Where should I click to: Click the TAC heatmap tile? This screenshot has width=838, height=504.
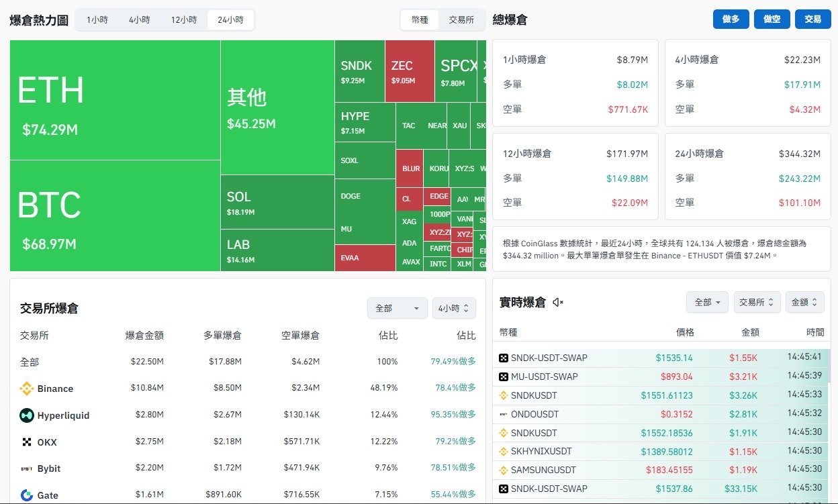(x=409, y=125)
